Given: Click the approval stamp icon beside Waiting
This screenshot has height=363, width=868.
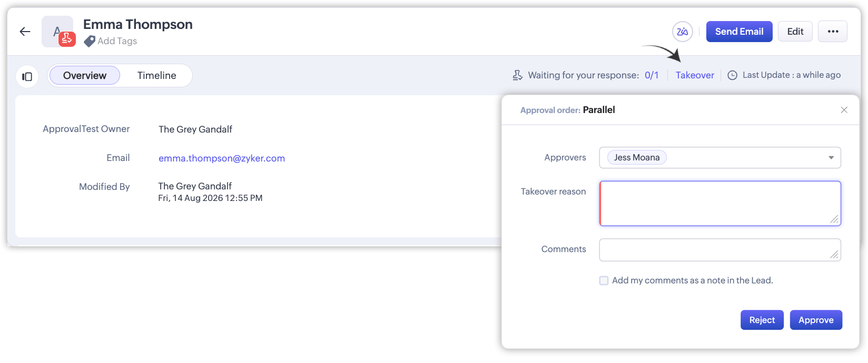Looking at the screenshot, I should pos(518,75).
